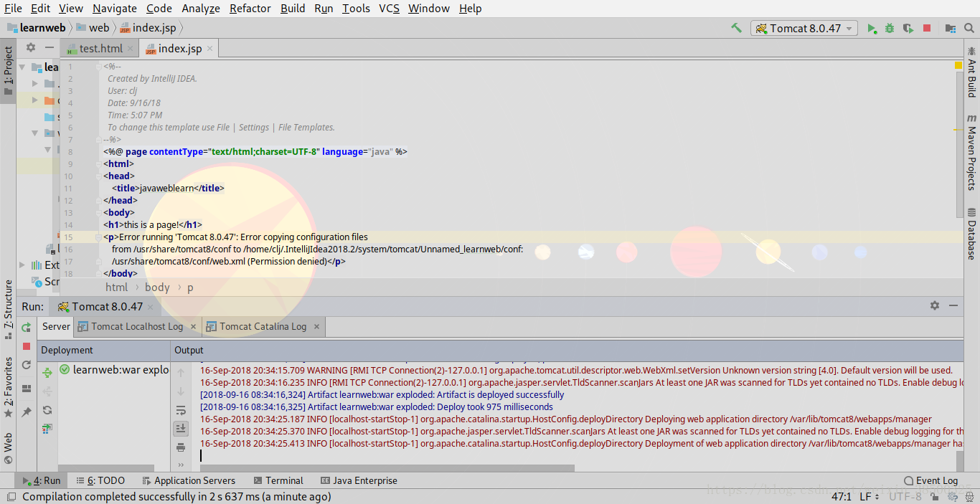Open the VCS menu
Viewport: 980px width, 504px height.
tap(389, 9)
